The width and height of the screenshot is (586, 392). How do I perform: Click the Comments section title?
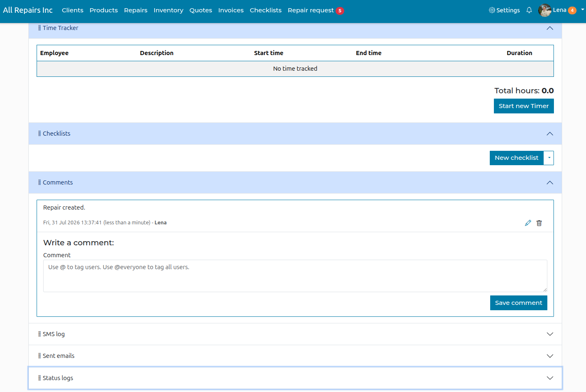[58, 182]
